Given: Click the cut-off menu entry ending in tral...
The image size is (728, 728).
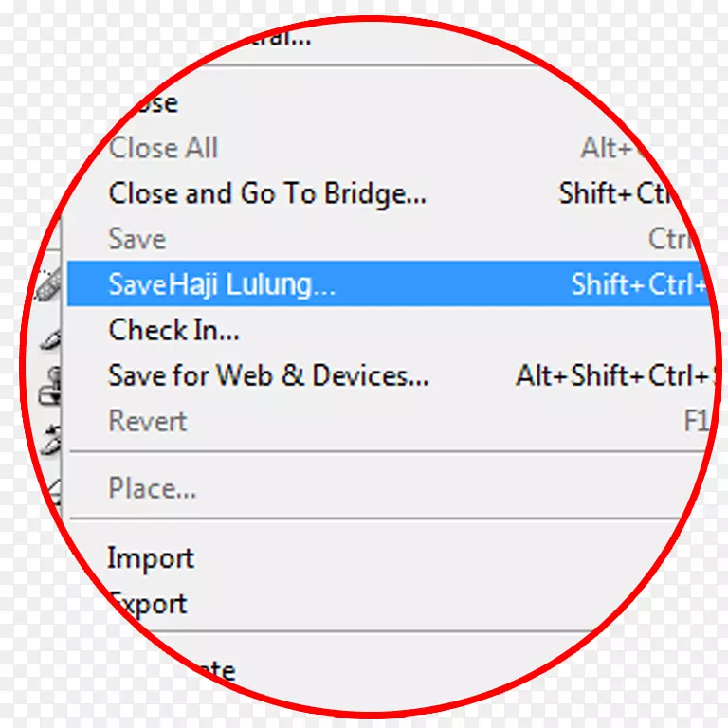Looking at the screenshot, I should point(281,38).
